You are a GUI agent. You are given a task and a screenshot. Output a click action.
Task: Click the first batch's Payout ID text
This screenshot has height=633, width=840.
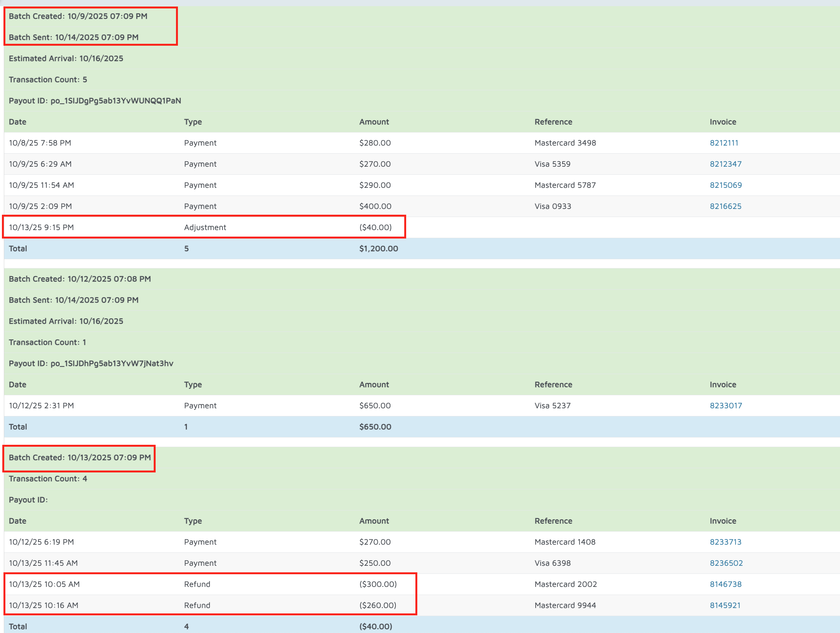point(95,101)
